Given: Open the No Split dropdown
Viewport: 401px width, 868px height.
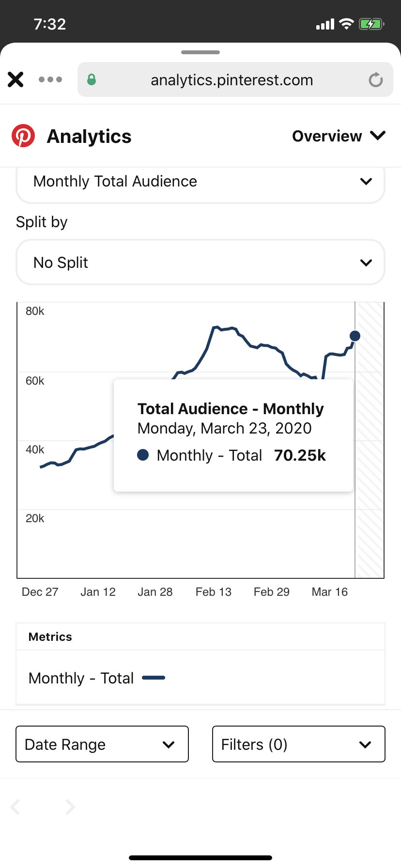Looking at the screenshot, I should point(200,263).
